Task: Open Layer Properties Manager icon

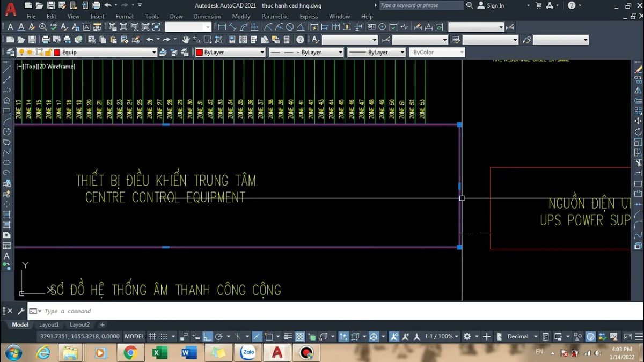Action: pos(11,53)
